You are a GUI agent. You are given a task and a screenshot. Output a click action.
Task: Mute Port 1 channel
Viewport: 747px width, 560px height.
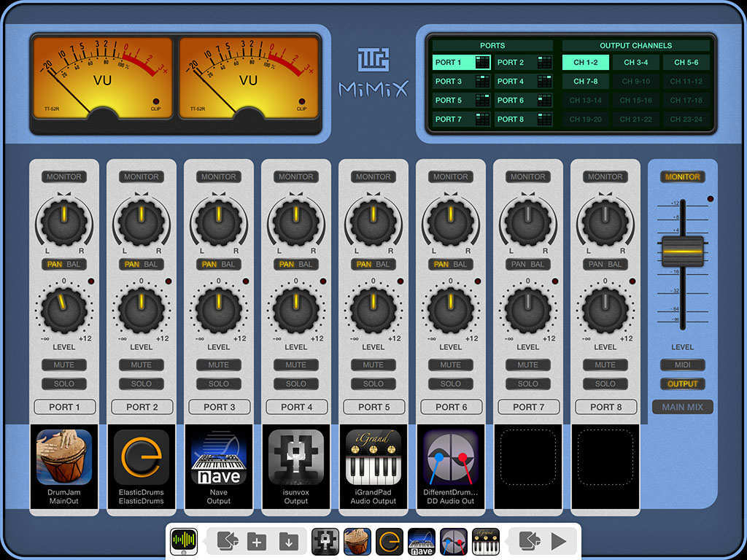[x=64, y=365]
